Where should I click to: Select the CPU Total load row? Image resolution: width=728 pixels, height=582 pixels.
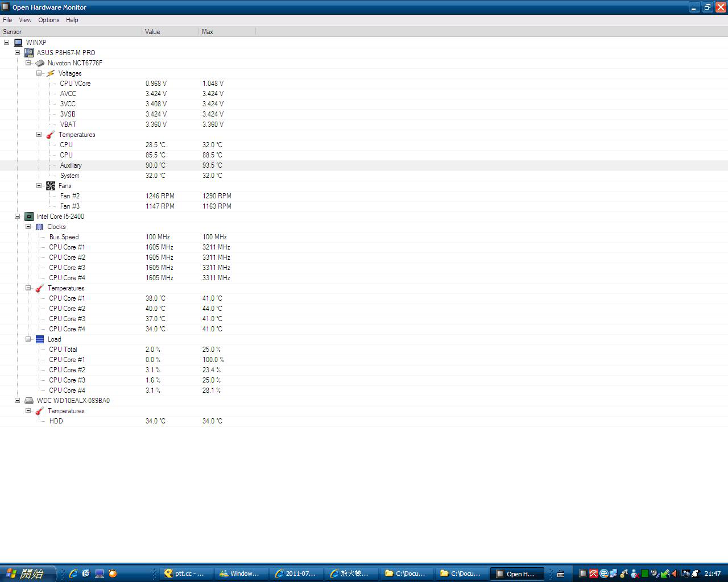point(364,350)
